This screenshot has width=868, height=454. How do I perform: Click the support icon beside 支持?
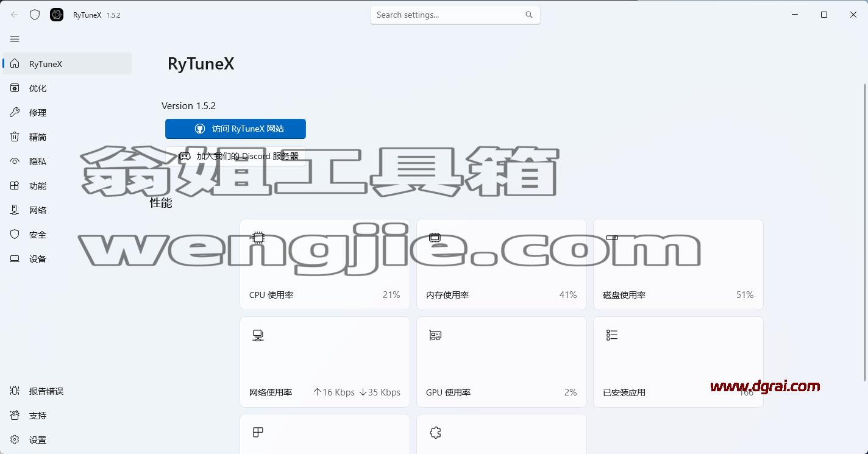pos(15,415)
